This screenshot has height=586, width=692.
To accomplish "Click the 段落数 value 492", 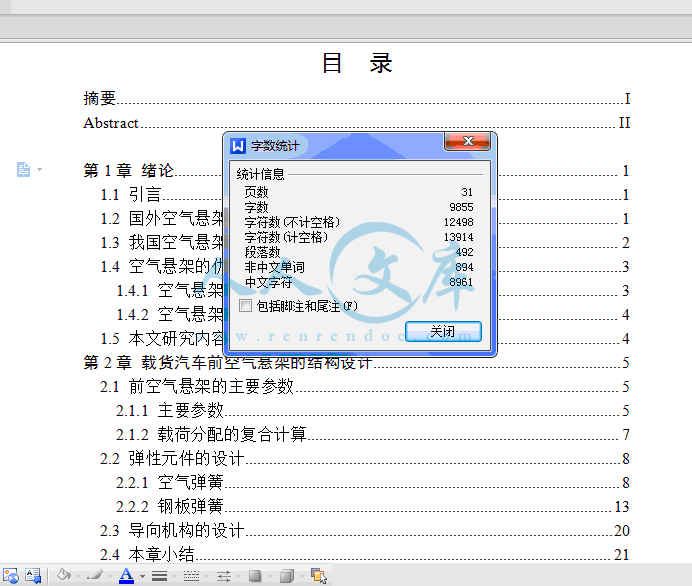I will click(464, 252).
